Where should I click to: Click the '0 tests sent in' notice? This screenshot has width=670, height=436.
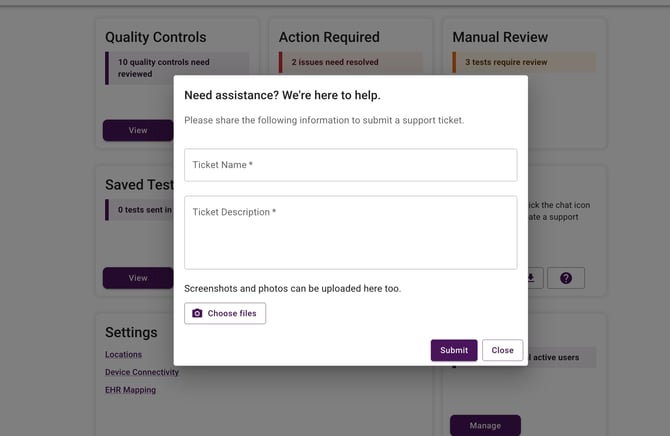click(x=140, y=209)
